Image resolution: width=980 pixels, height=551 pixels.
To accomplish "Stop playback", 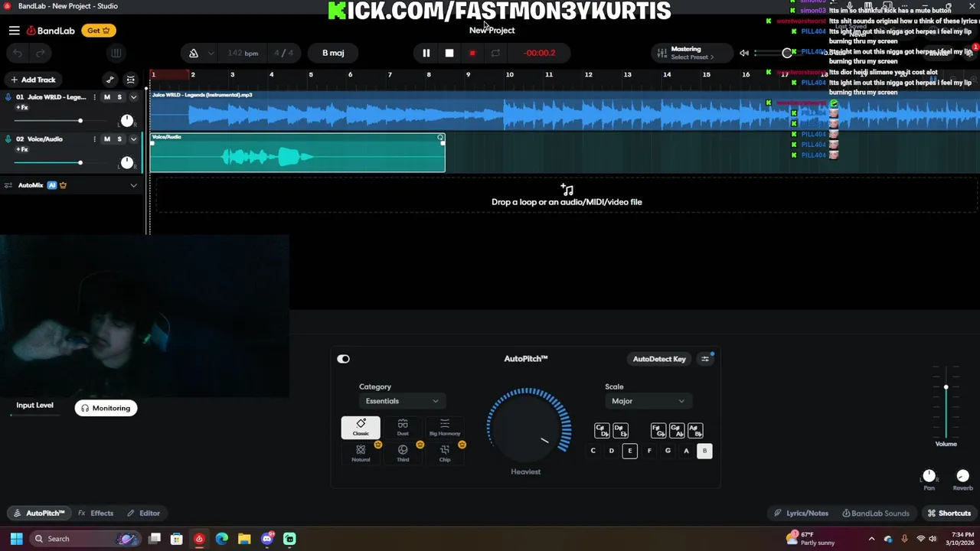I will [x=449, y=53].
